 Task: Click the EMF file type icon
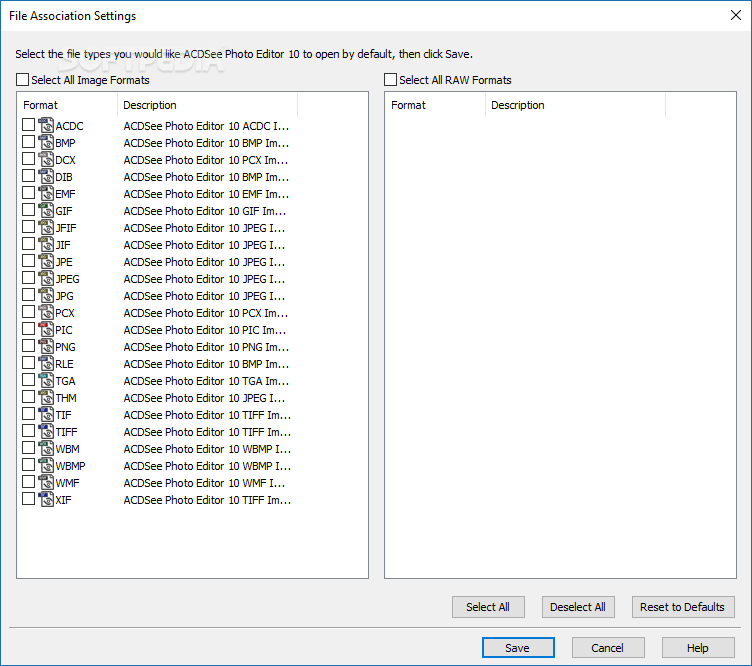(46, 194)
